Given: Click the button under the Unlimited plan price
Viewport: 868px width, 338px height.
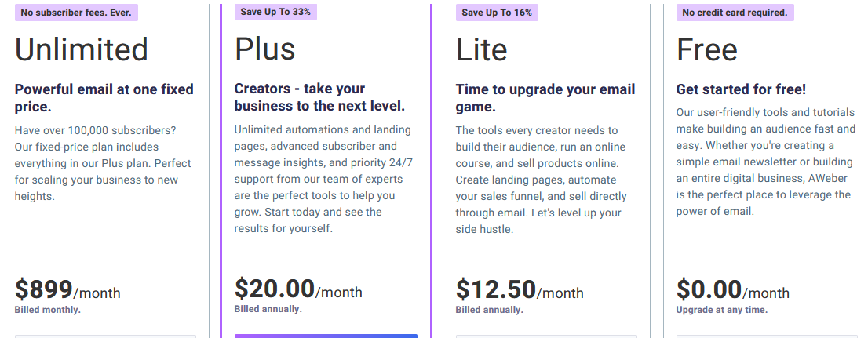Looking at the screenshot, I should click(105, 336).
